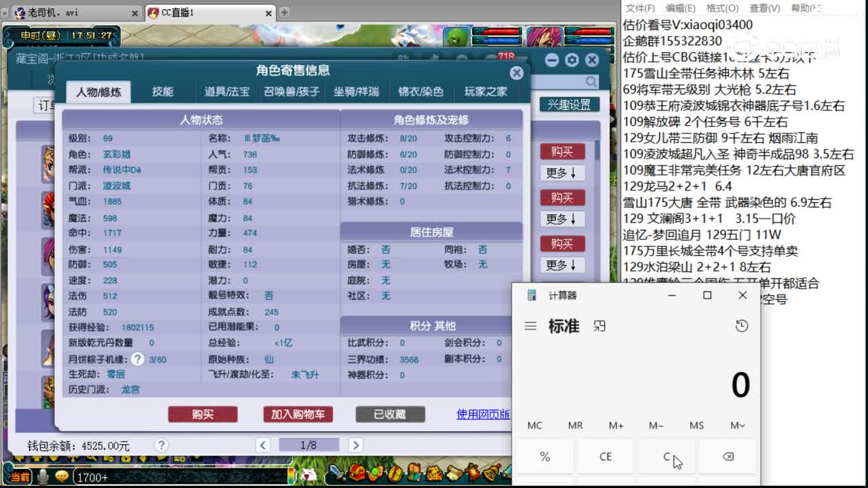Click the 1/8 page indicator field
868x488 pixels.
[x=309, y=445]
